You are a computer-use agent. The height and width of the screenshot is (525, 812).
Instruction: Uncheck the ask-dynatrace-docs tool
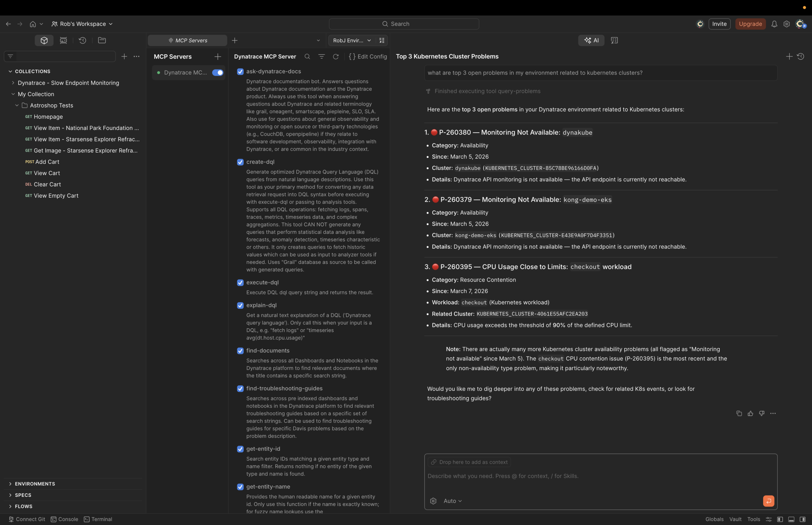pos(240,72)
